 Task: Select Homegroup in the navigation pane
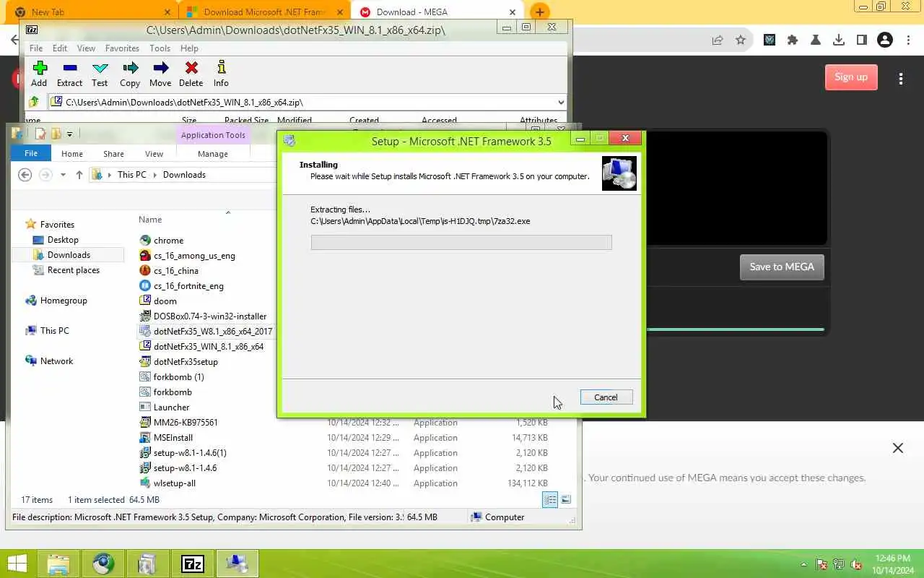(64, 301)
